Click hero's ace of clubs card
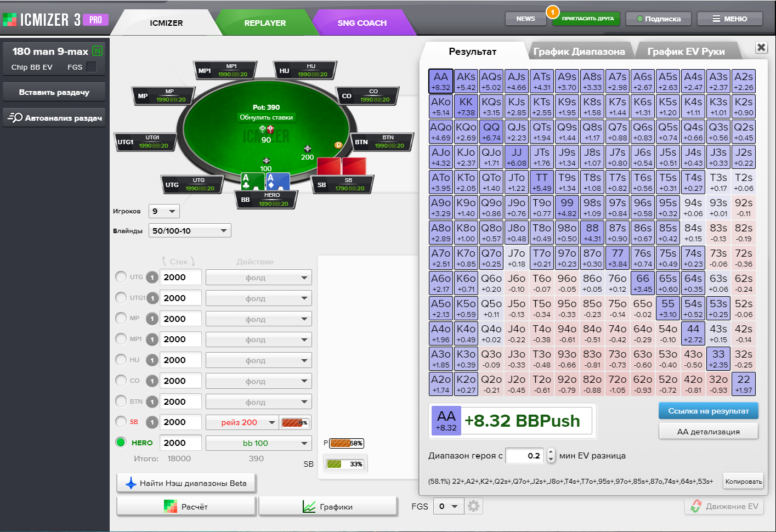The image size is (776, 532). tap(253, 182)
